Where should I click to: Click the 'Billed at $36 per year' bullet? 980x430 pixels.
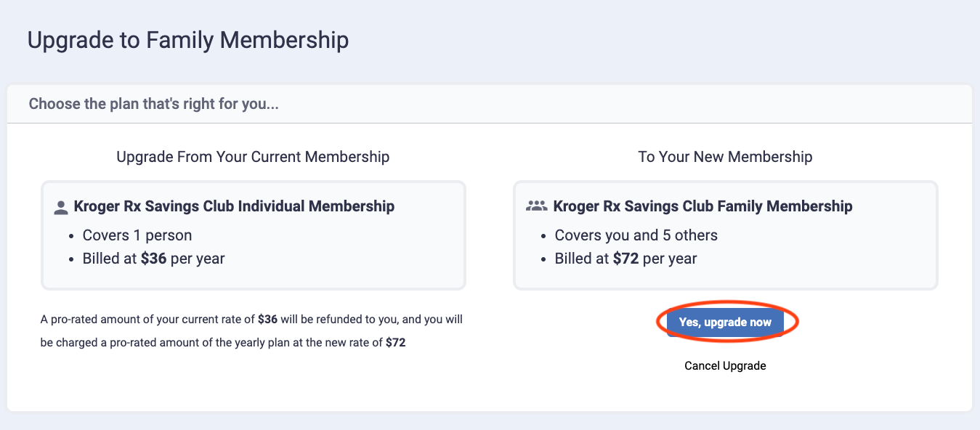153,259
